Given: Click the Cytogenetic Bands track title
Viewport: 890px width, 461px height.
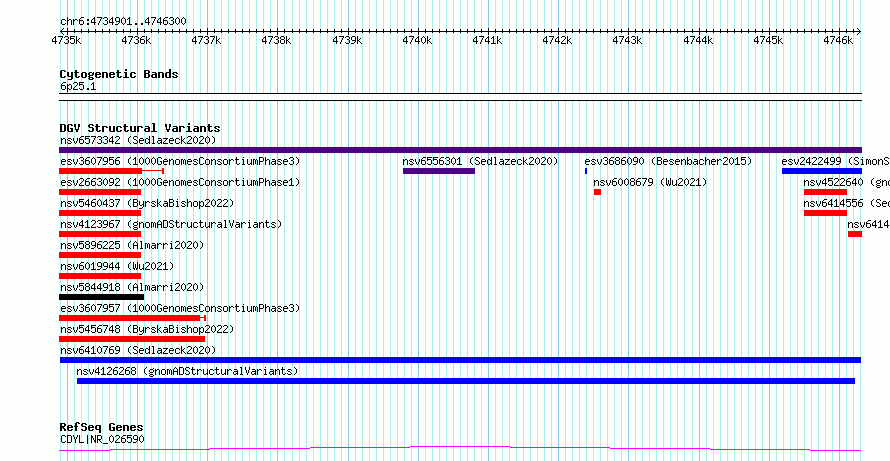Looking at the screenshot, I should tap(119, 74).
